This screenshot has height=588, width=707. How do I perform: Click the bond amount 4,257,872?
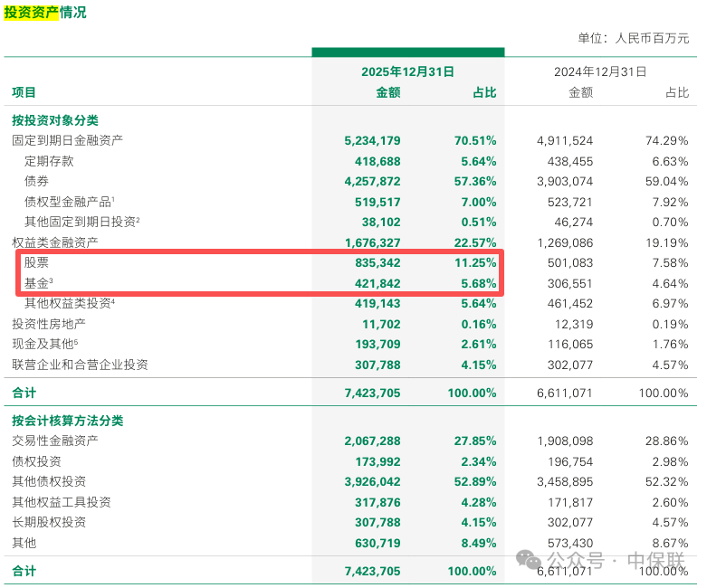coord(372,181)
